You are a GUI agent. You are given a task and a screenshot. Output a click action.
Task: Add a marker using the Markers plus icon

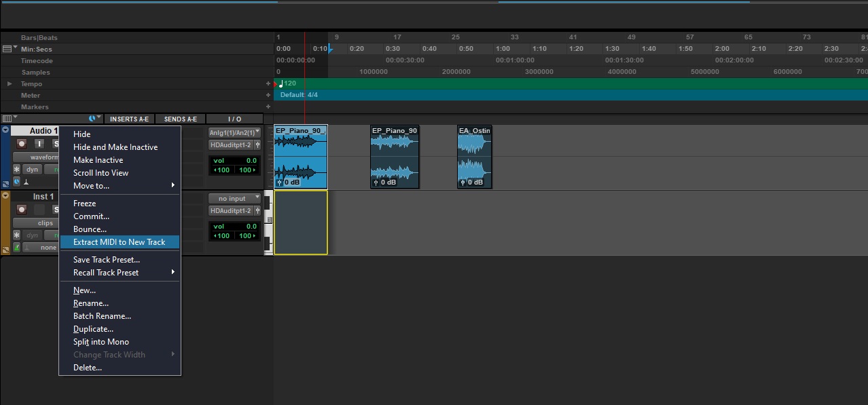point(268,107)
